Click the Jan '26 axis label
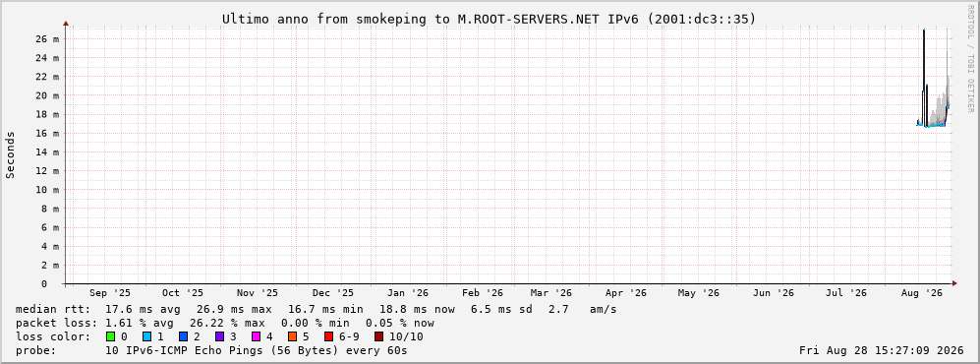This screenshot has width=980, height=364. 408,293
